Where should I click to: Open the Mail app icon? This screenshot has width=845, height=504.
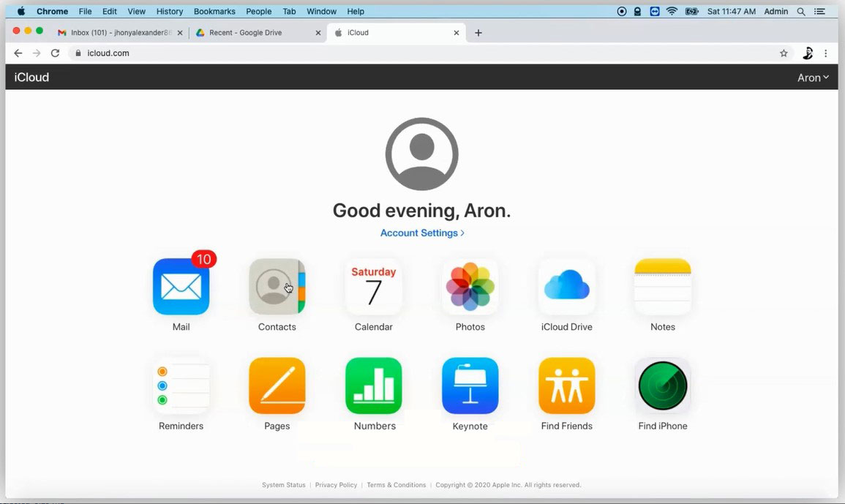(181, 286)
